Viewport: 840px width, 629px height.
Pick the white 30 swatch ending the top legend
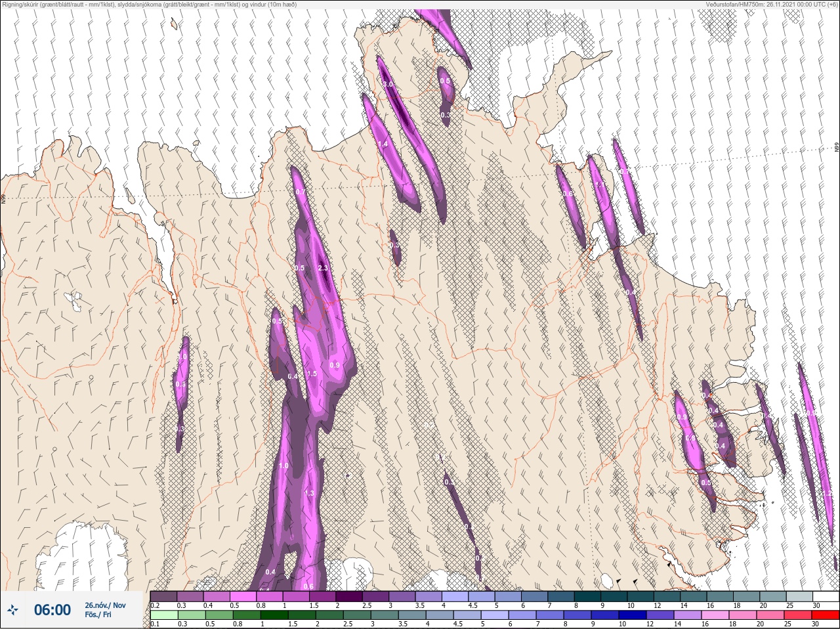point(826,596)
